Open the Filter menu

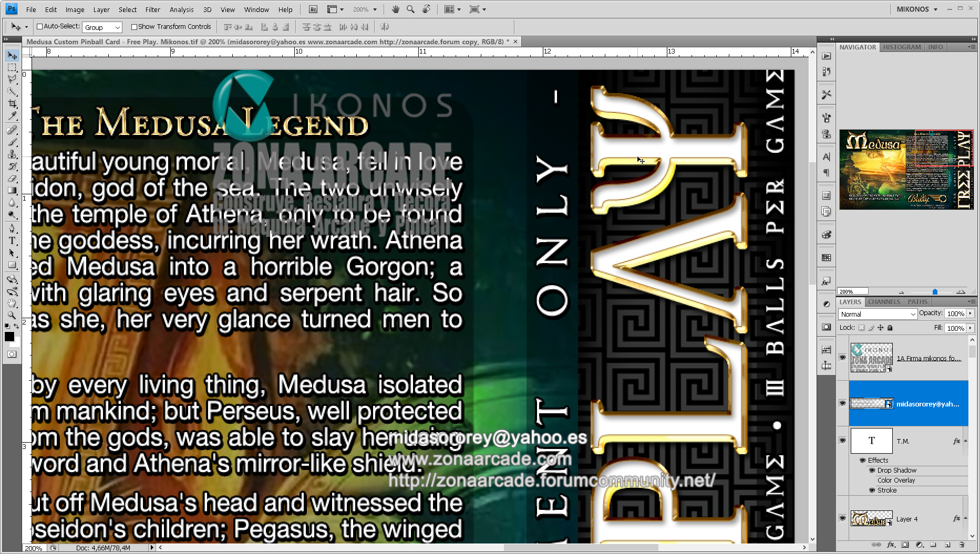click(x=152, y=9)
